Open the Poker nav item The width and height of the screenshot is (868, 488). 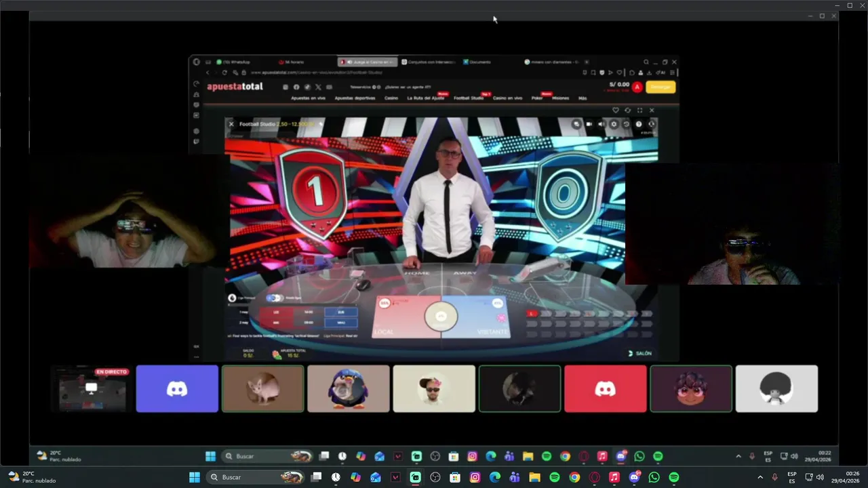[536, 98]
